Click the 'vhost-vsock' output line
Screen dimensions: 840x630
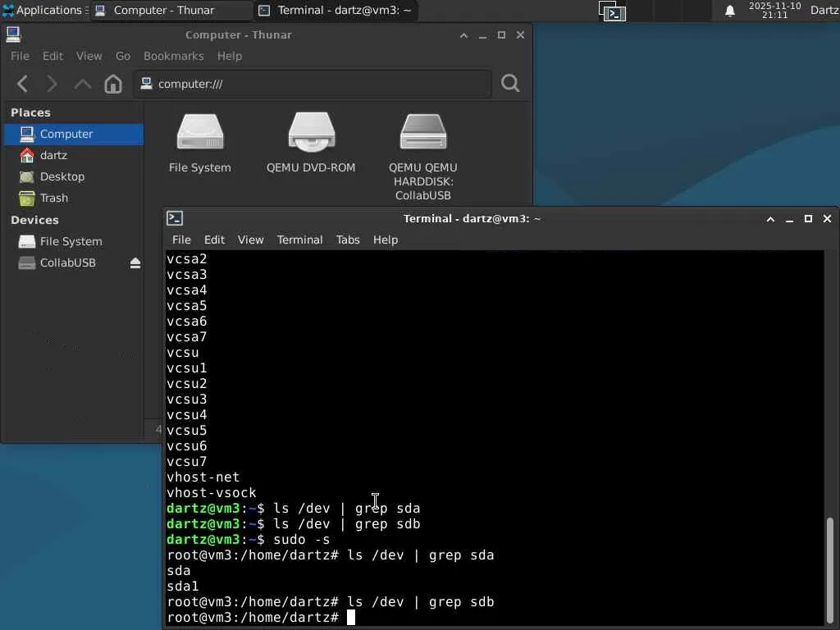(x=212, y=492)
